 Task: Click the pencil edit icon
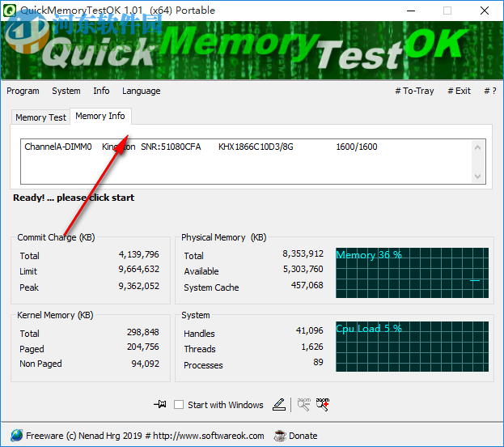click(x=279, y=404)
